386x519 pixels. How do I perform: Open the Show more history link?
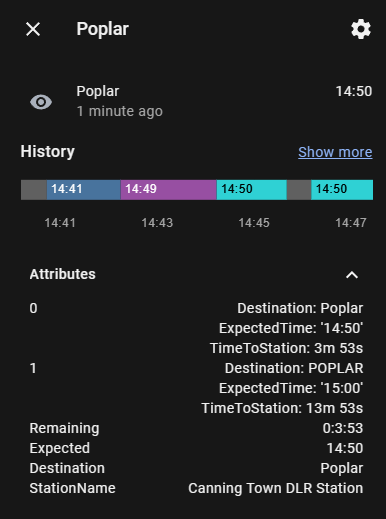point(335,152)
